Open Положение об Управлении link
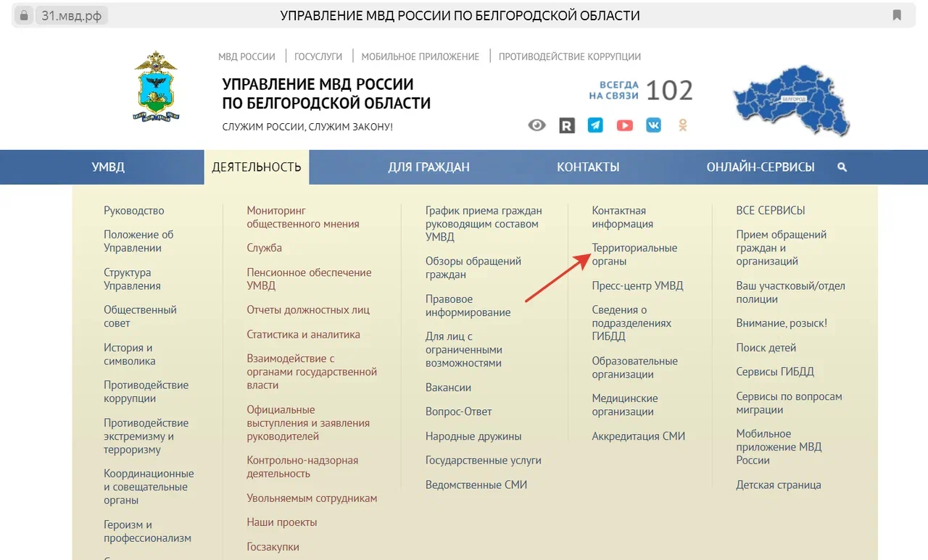This screenshot has height=560, width=928. tap(138, 241)
